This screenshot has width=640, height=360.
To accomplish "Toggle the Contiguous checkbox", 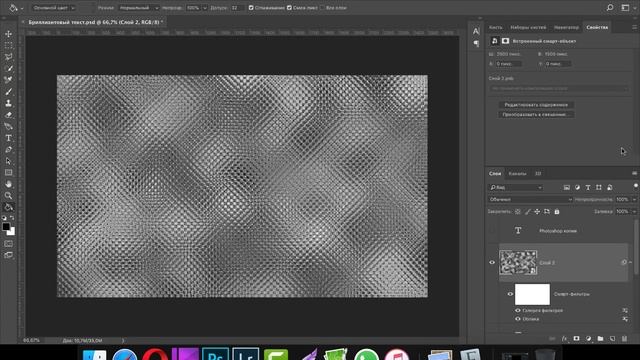I will [289, 8].
